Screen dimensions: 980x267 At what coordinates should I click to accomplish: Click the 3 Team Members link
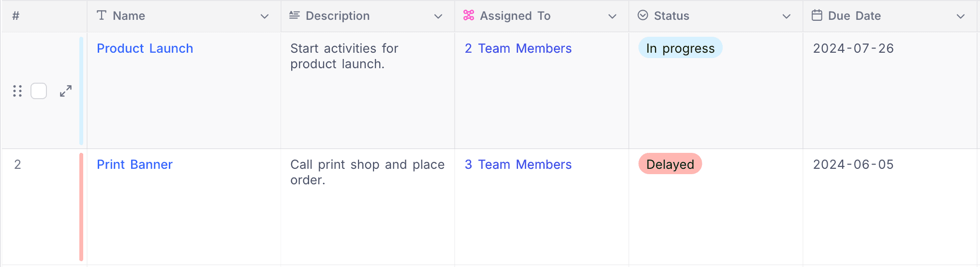pyautogui.click(x=518, y=164)
